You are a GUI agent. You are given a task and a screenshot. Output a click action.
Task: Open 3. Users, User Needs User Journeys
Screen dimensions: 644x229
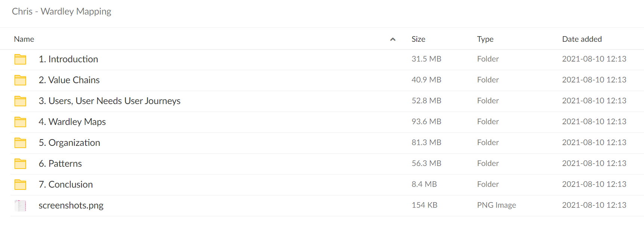coord(110,101)
